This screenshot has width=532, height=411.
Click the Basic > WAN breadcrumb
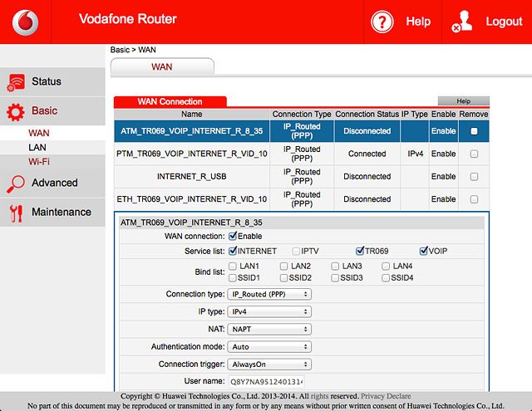(133, 50)
